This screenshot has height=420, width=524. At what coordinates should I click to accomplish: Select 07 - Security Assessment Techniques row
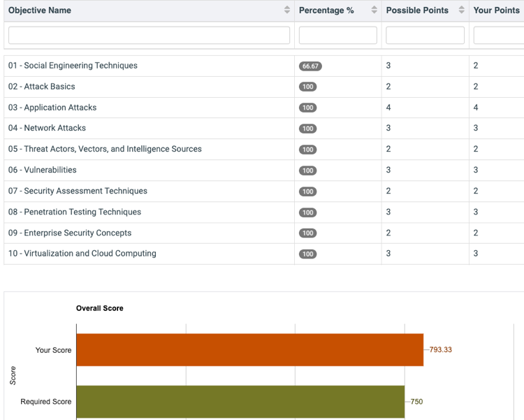pyautogui.click(x=78, y=191)
